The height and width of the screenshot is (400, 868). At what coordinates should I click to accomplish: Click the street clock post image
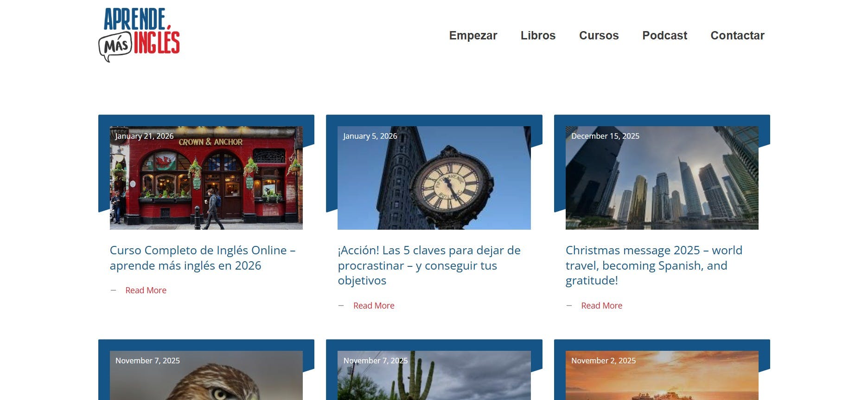click(434, 178)
